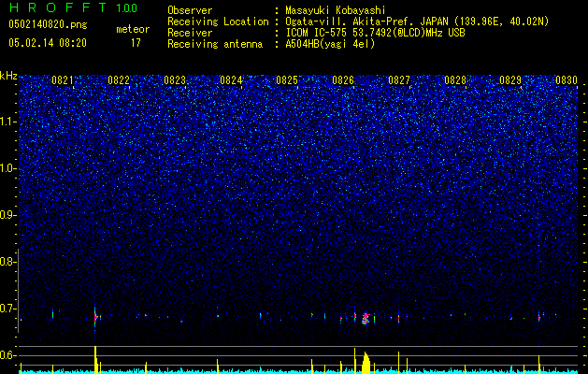Click the Receiver field label
The height and width of the screenshot is (374, 588).
click(190, 33)
